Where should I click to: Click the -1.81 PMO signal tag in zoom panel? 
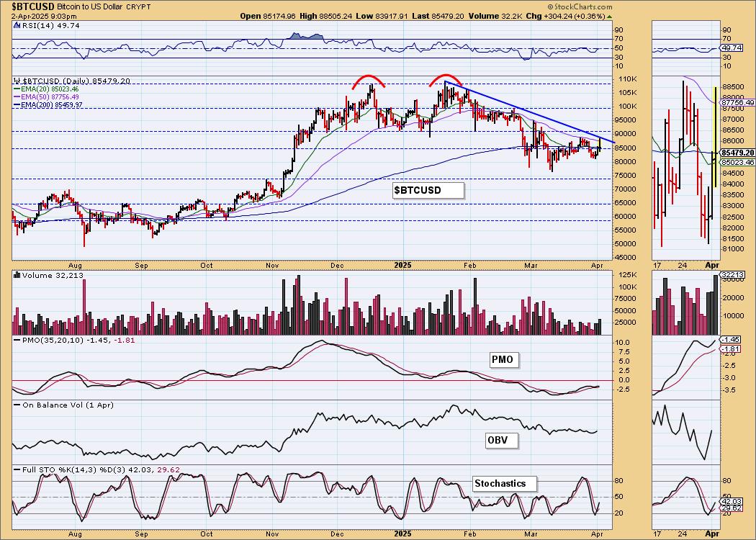pyautogui.click(x=729, y=348)
